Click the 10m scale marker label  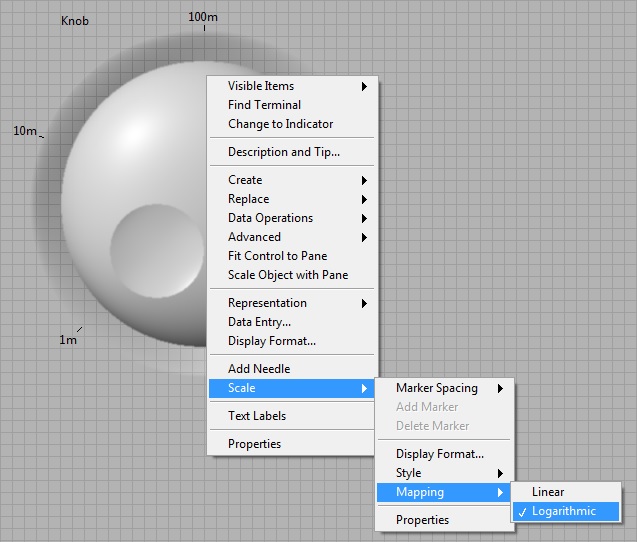(x=25, y=131)
